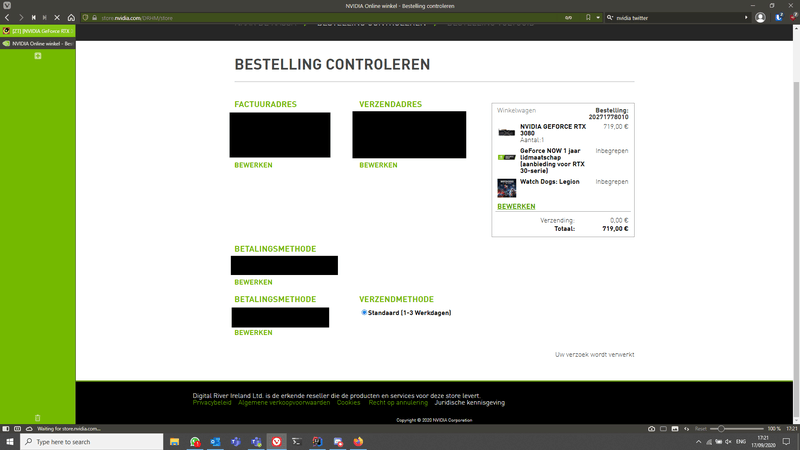Click the Watch Dogs: Legion thumbnail

(x=506, y=188)
